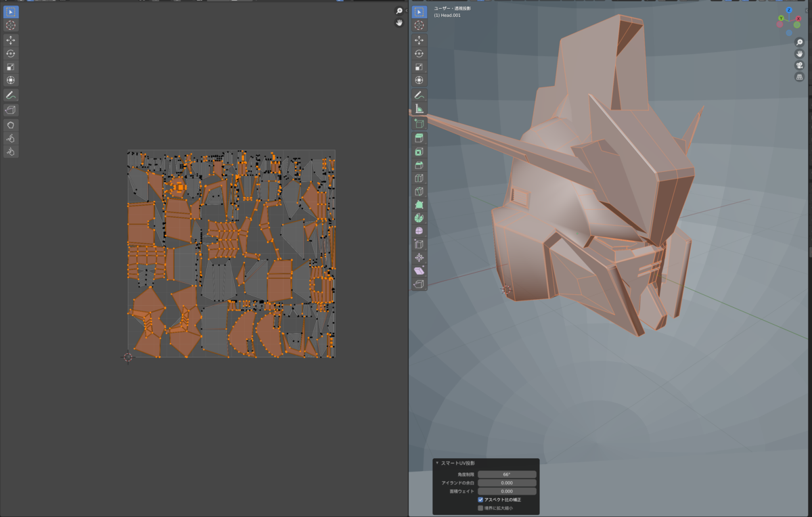Click the アイランドの余白 0.000 field
This screenshot has width=812, height=517.
[507, 483]
